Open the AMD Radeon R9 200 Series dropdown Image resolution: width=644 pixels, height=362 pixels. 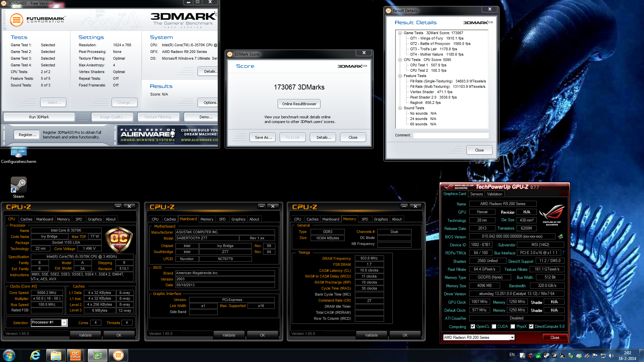pyautogui.click(x=512, y=338)
